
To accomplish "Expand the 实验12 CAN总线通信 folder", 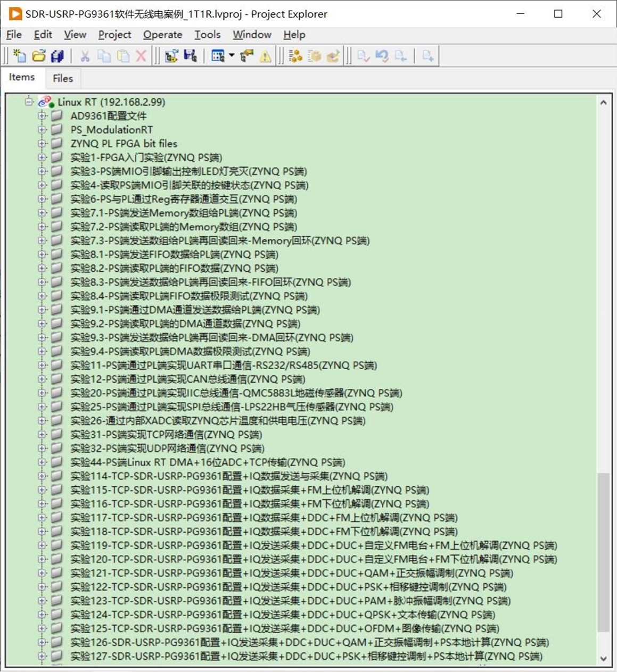I will click(43, 378).
